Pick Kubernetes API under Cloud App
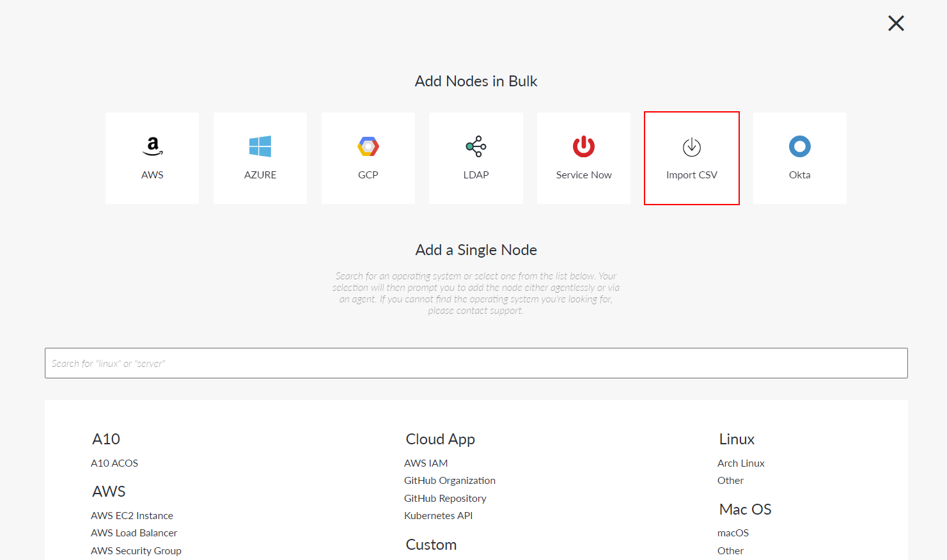 tap(438, 516)
